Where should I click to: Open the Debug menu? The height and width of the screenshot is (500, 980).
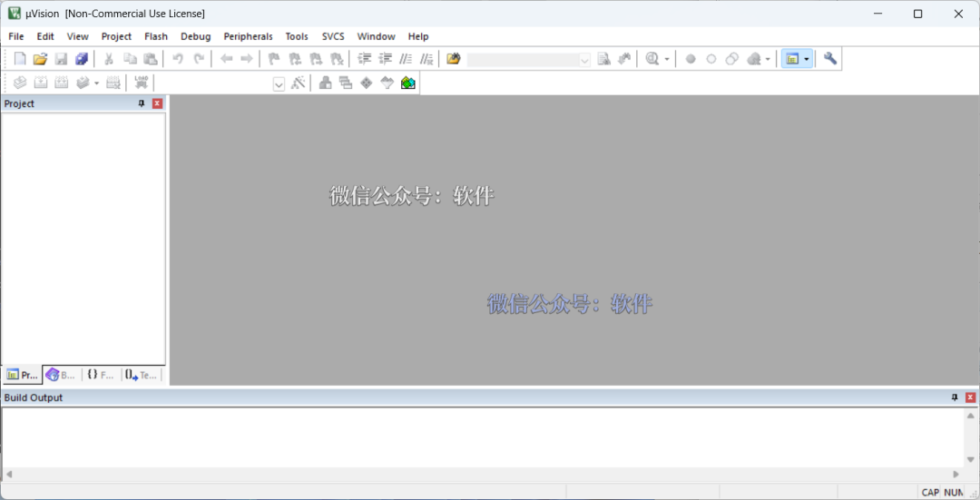pyautogui.click(x=196, y=36)
